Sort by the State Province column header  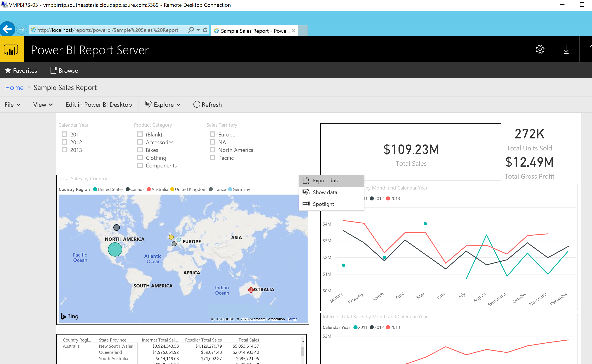[113, 340]
